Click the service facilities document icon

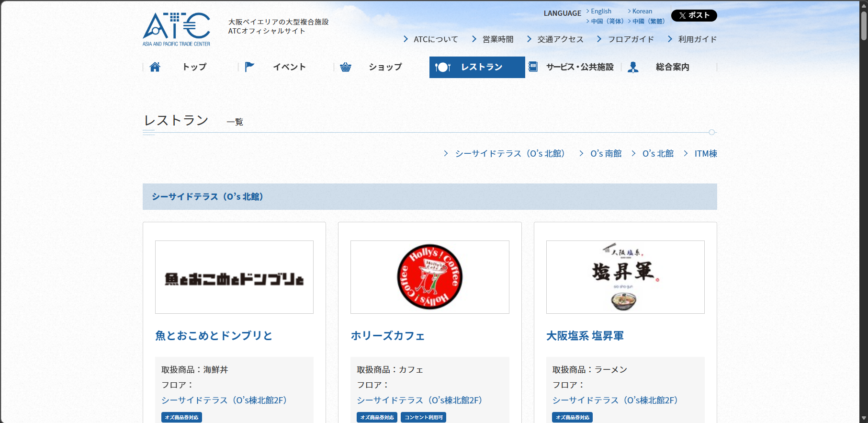point(533,67)
